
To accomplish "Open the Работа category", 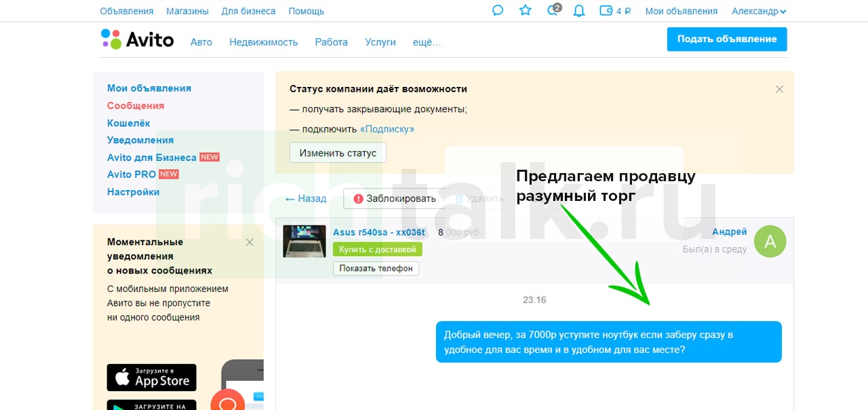I will (x=332, y=42).
